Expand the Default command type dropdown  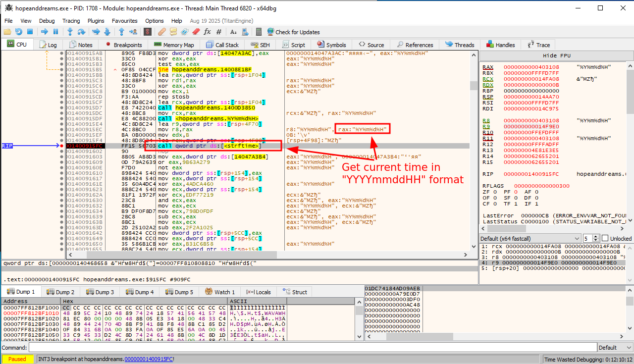click(615, 347)
